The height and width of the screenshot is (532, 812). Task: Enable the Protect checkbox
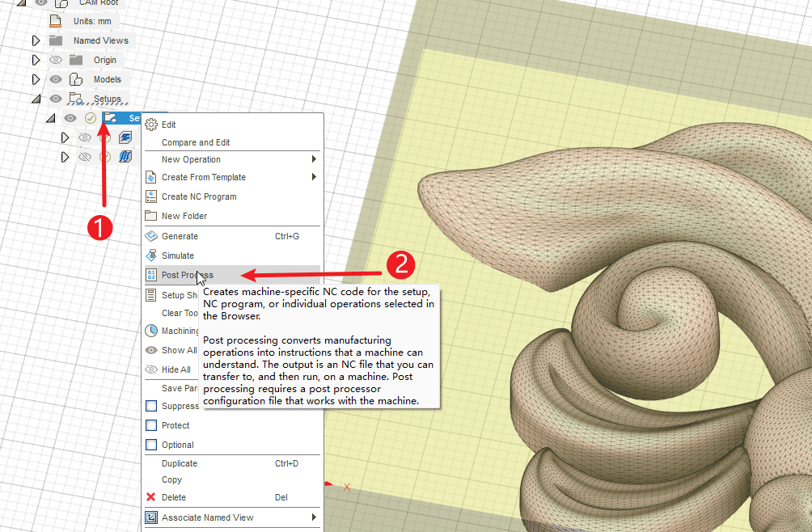pyautogui.click(x=151, y=425)
